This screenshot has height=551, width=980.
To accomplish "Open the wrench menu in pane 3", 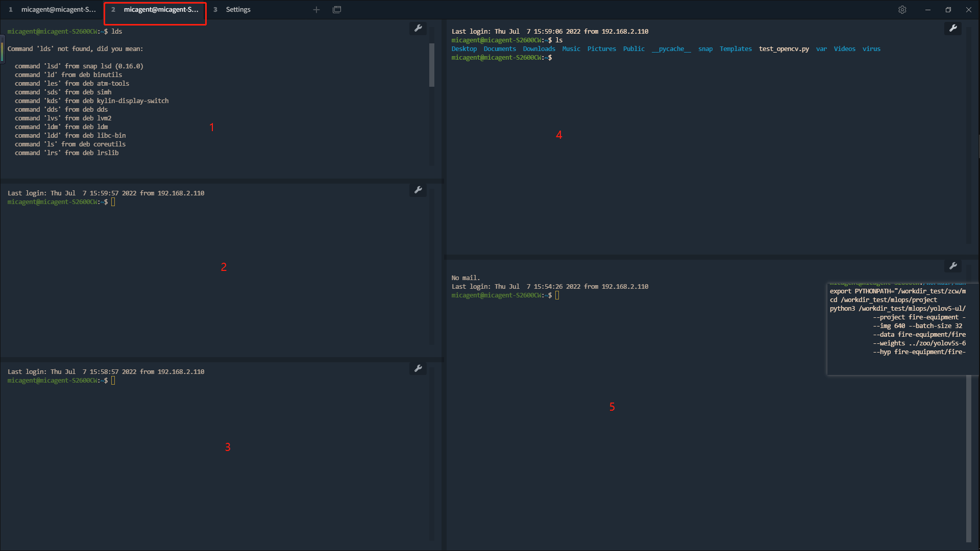I will tap(419, 368).
